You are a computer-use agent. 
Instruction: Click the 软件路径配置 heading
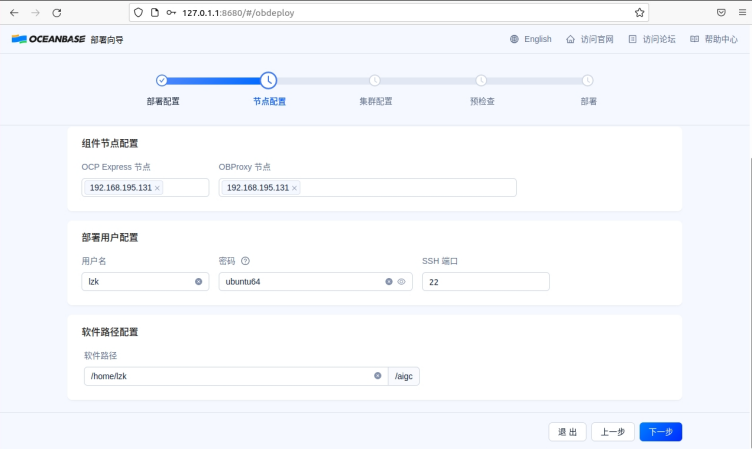point(110,332)
